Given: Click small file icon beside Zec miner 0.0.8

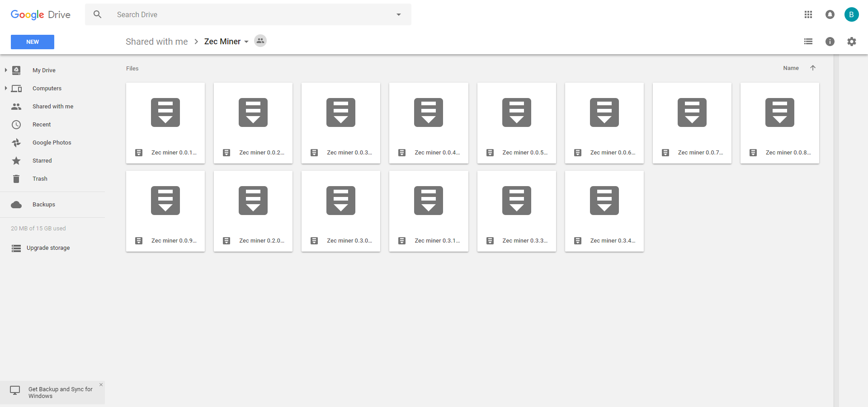Looking at the screenshot, I should click(753, 153).
